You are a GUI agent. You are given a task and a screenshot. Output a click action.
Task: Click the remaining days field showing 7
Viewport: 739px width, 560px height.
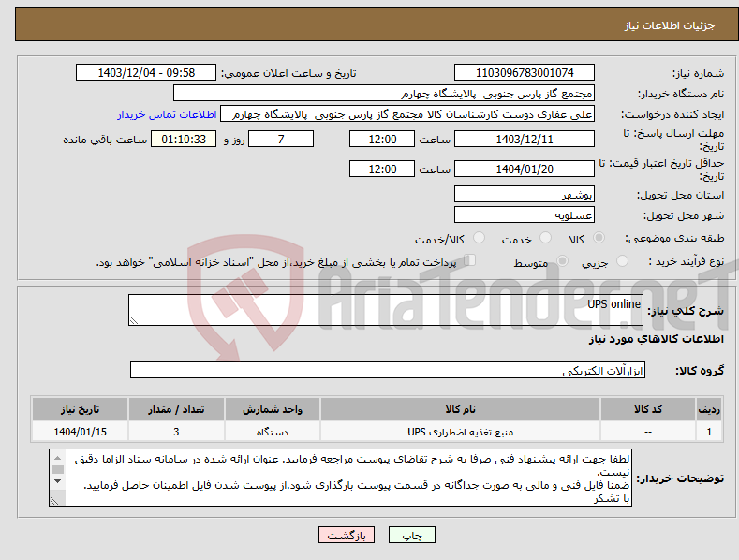[281, 139]
